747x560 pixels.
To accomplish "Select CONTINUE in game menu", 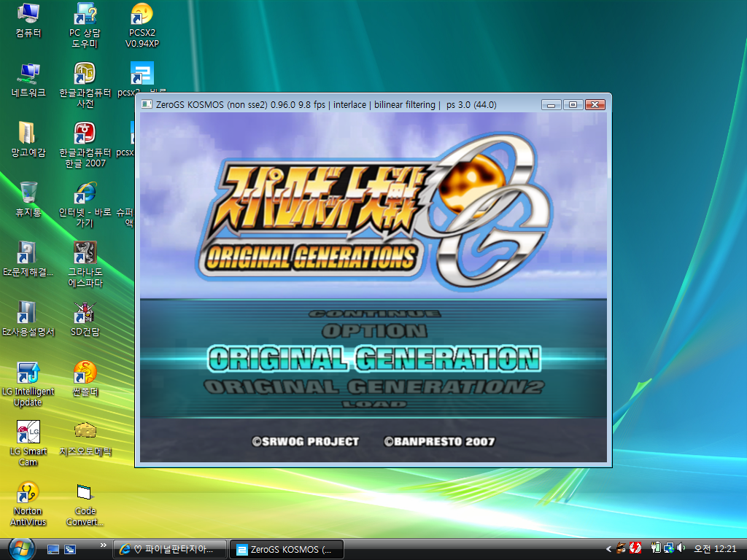I will (x=374, y=314).
